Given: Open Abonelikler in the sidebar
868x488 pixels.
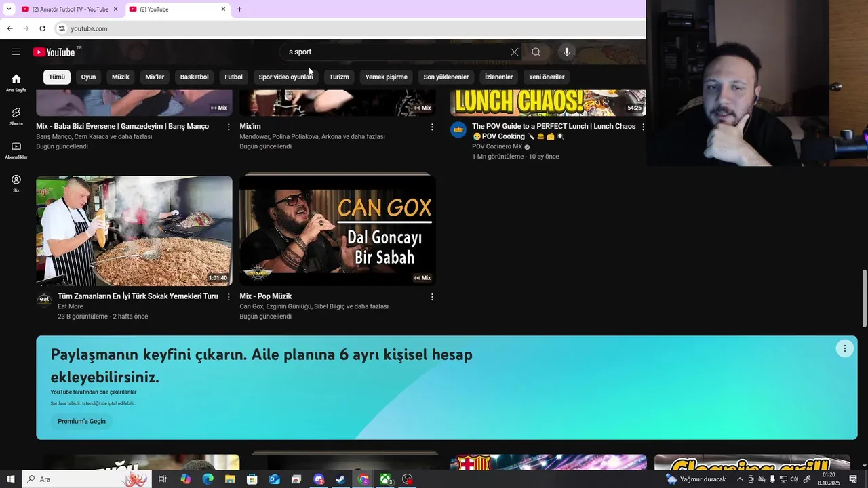Looking at the screenshot, I should 16,150.
